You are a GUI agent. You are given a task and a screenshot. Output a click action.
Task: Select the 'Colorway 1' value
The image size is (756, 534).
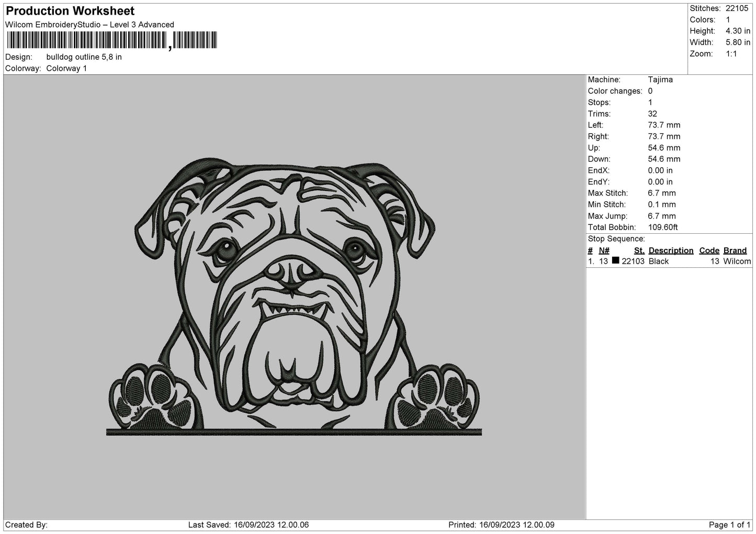67,69
